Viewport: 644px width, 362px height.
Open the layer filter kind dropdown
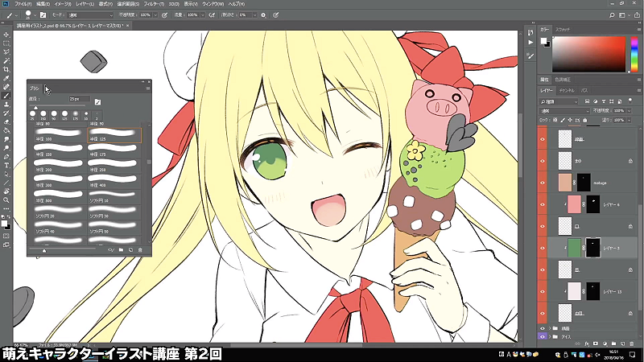pyautogui.click(x=559, y=101)
